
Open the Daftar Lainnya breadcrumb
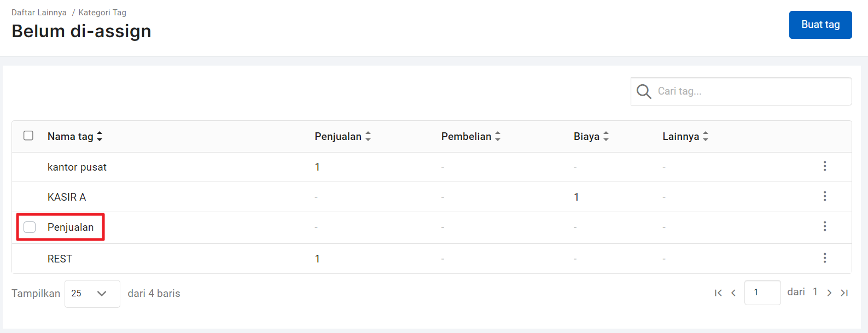(39, 13)
